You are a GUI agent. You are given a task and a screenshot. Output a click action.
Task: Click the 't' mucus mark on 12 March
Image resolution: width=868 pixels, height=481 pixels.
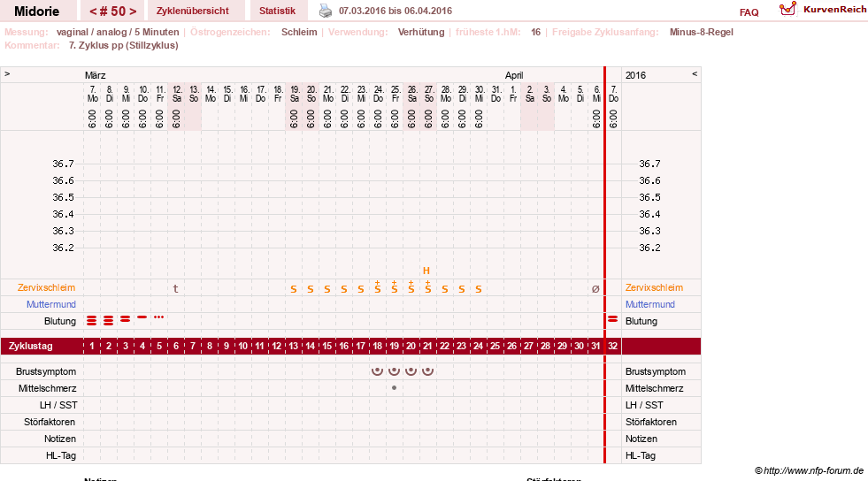coord(175,288)
